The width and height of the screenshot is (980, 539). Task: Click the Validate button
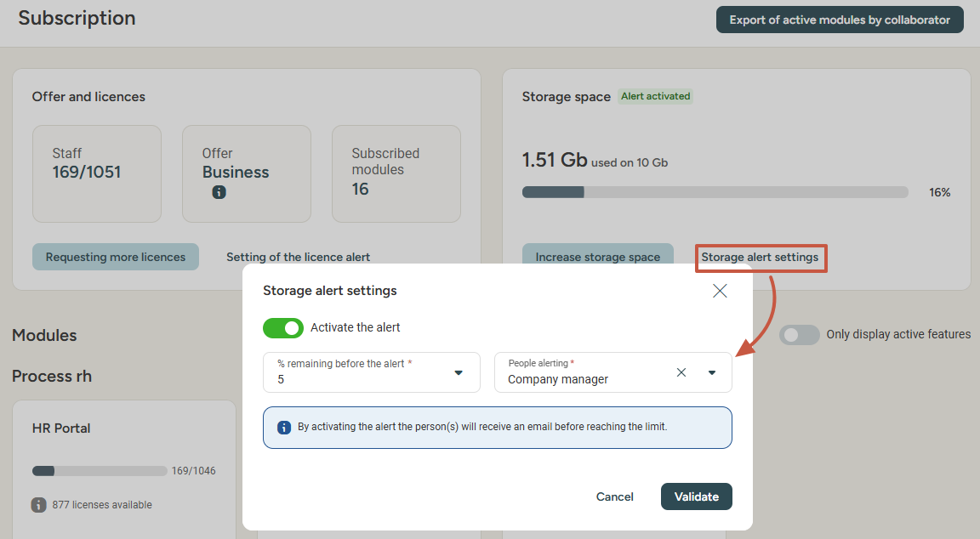[696, 496]
